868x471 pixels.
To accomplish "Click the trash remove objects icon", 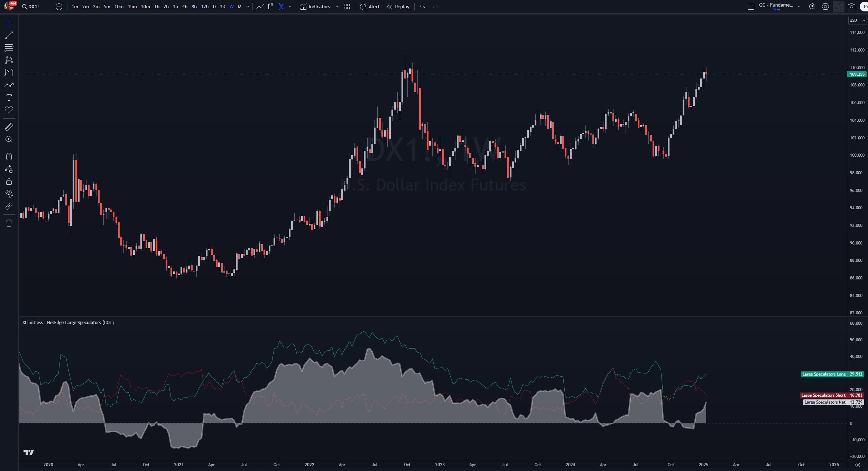I will pos(9,223).
